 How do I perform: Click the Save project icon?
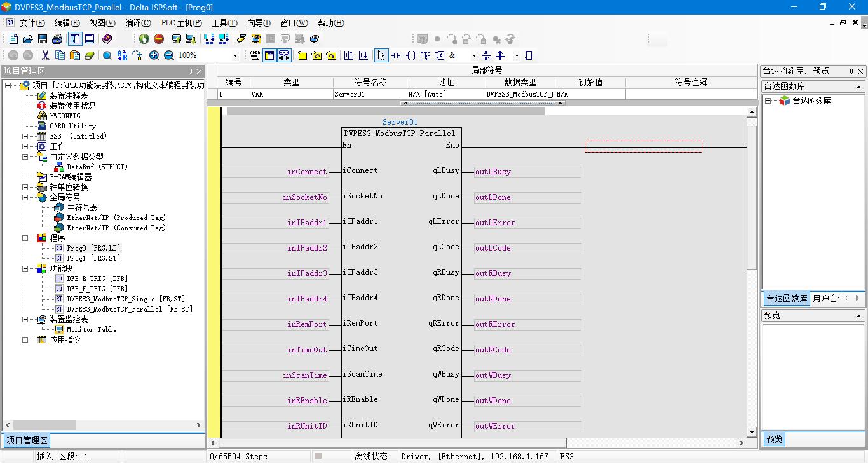pyautogui.click(x=43, y=39)
